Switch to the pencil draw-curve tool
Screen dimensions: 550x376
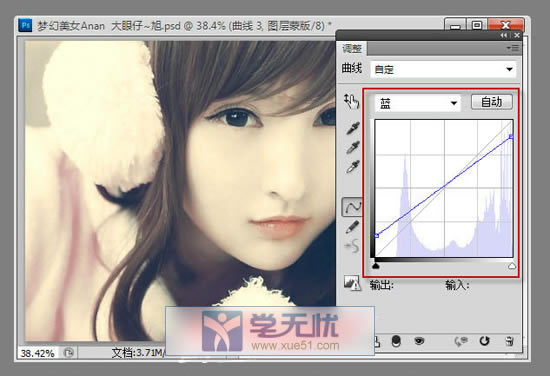352,227
